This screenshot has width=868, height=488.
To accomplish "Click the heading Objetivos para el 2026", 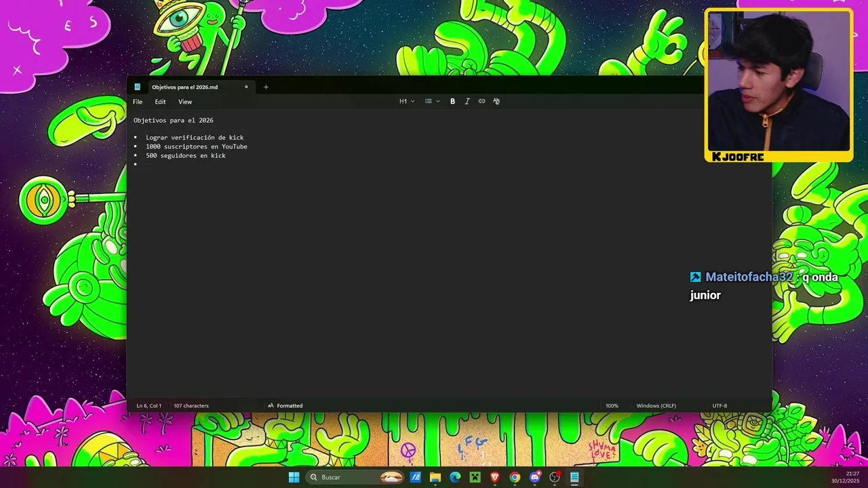I will pos(174,120).
